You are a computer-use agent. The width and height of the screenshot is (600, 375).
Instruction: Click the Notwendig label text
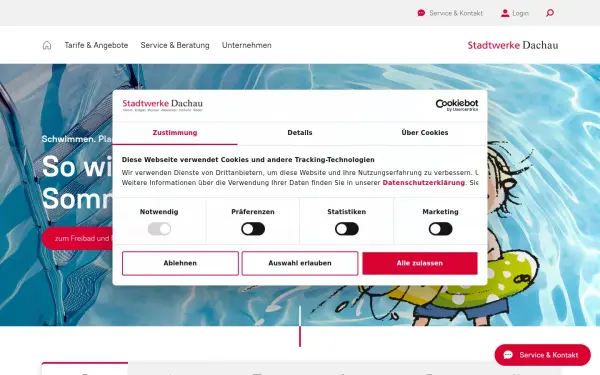coord(159,212)
